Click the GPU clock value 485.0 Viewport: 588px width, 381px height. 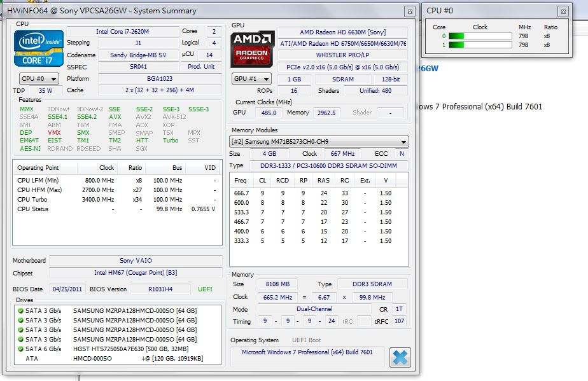point(269,113)
